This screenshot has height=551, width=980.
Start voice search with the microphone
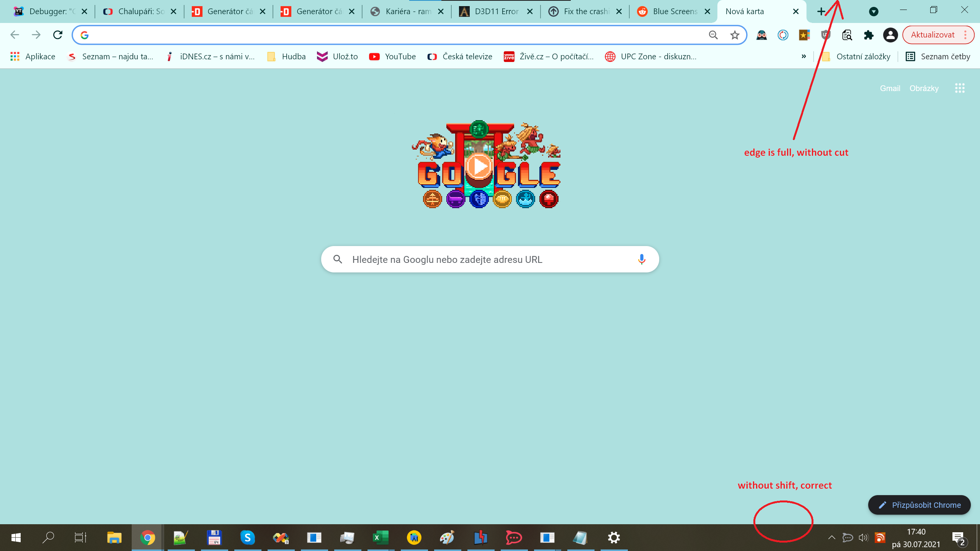point(642,259)
